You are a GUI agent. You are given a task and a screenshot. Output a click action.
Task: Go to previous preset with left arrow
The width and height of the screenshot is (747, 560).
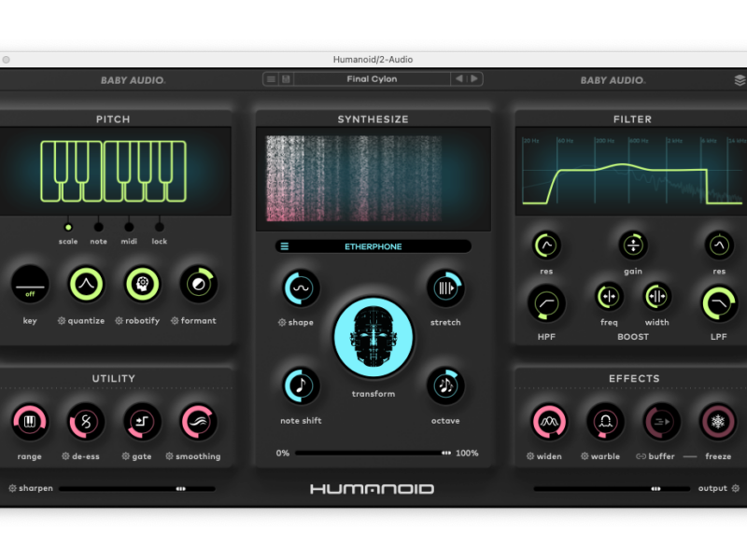[458, 79]
